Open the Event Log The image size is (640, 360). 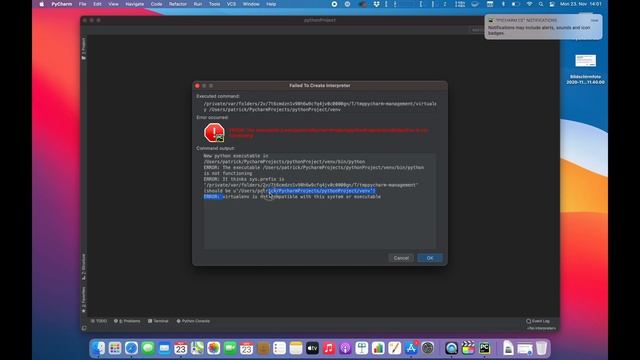pos(538,321)
